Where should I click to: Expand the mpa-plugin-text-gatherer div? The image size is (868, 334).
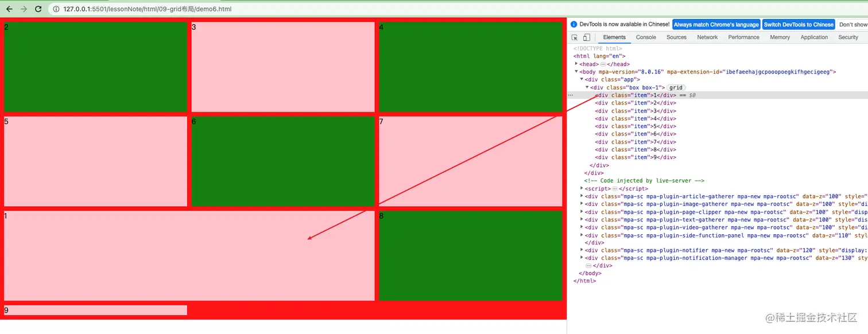coord(582,219)
